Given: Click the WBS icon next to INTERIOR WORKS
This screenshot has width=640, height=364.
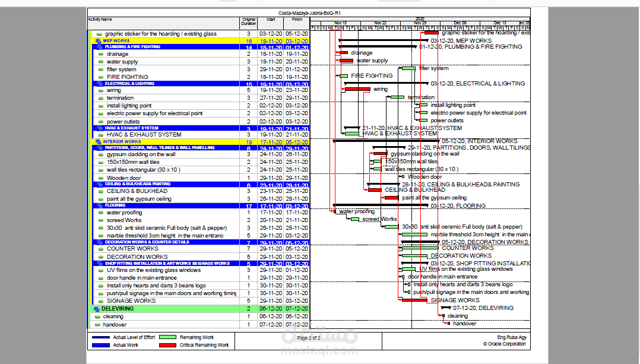Looking at the screenshot, I should pos(99,142).
